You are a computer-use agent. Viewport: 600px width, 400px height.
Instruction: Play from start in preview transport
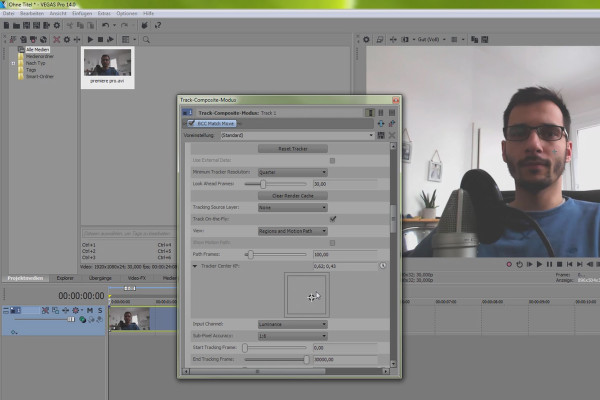pyautogui.click(x=530, y=264)
